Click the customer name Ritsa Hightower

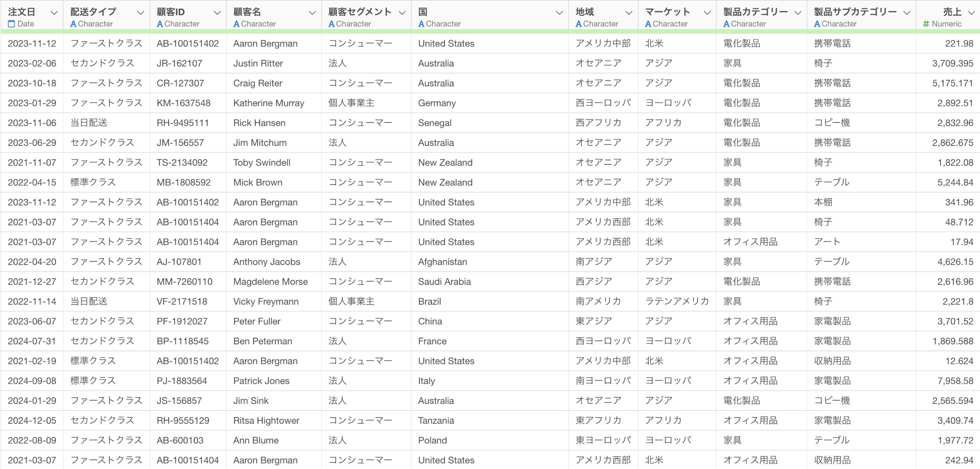266,420
